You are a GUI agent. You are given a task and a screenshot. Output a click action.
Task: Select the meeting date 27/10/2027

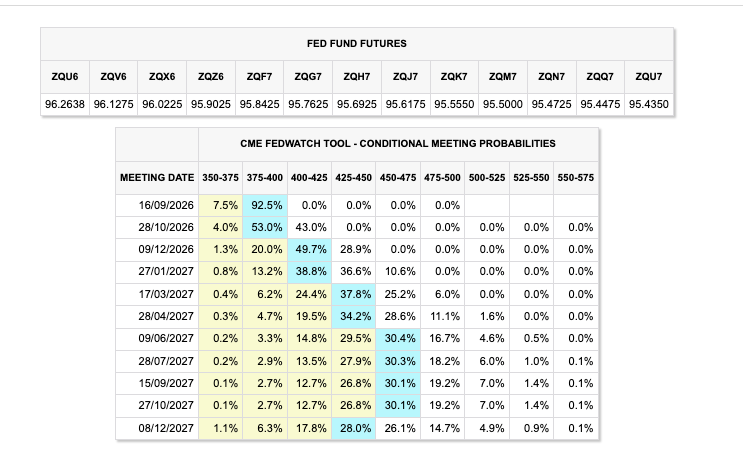pyautogui.click(x=157, y=406)
